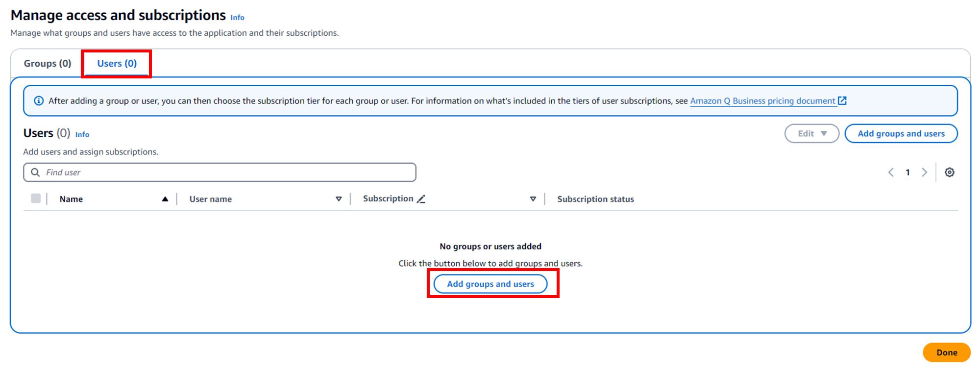The height and width of the screenshot is (370, 980).
Task: Focus the Find user search field
Action: point(220,173)
